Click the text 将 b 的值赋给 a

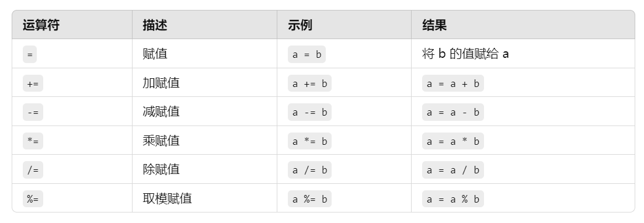465,54
